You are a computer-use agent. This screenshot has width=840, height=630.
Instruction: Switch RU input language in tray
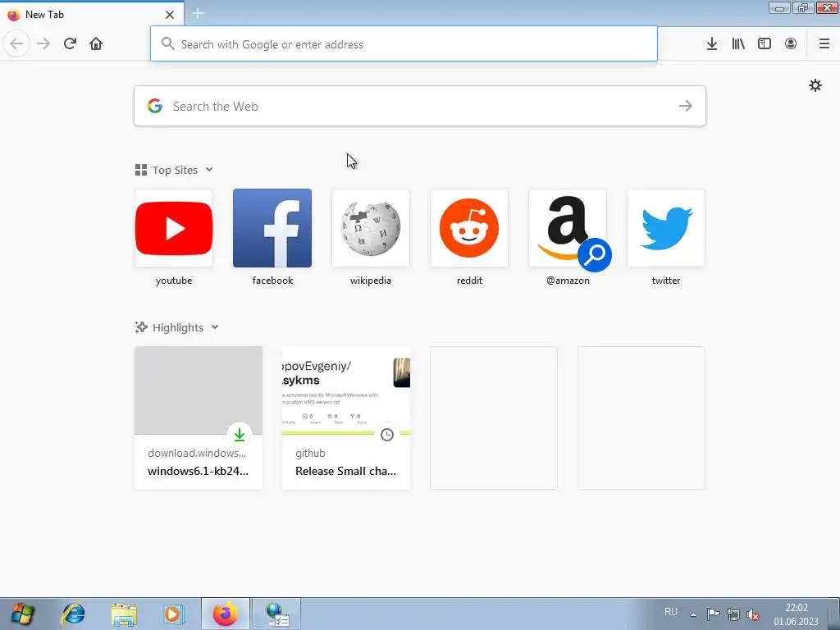coord(671,612)
